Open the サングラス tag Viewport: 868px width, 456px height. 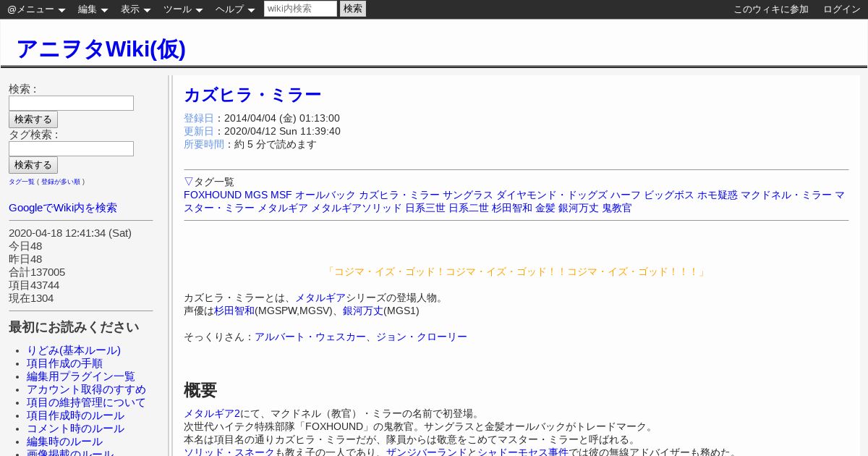tap(468, 195)
